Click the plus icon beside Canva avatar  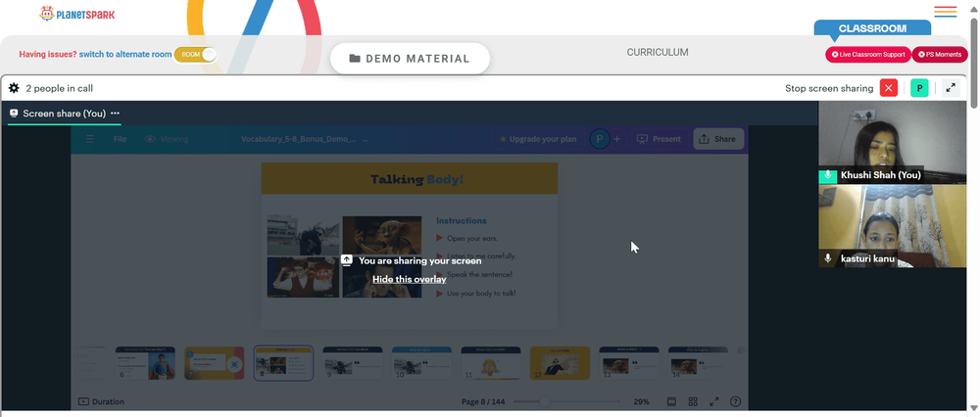click(616, 139)
